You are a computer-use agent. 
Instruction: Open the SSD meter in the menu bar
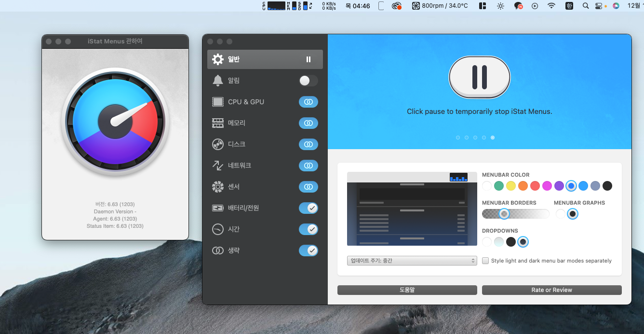304,6
